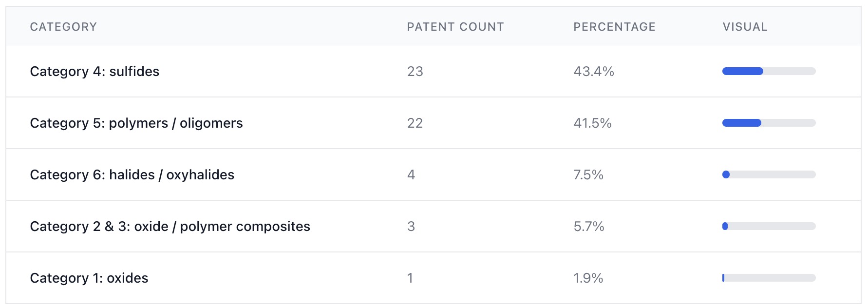Select the Category 1: oxides label

[89, 278]
